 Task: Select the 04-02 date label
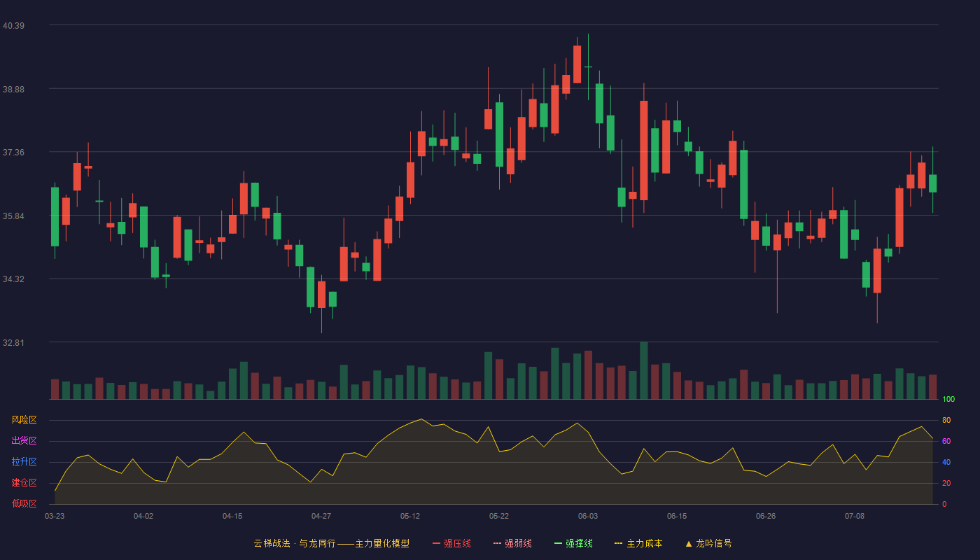(143, 516)
